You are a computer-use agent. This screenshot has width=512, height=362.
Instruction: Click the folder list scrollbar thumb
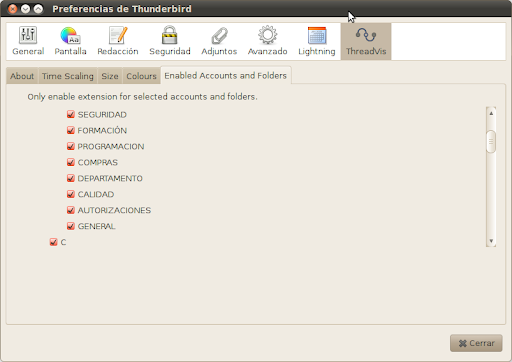pos(491,142)
